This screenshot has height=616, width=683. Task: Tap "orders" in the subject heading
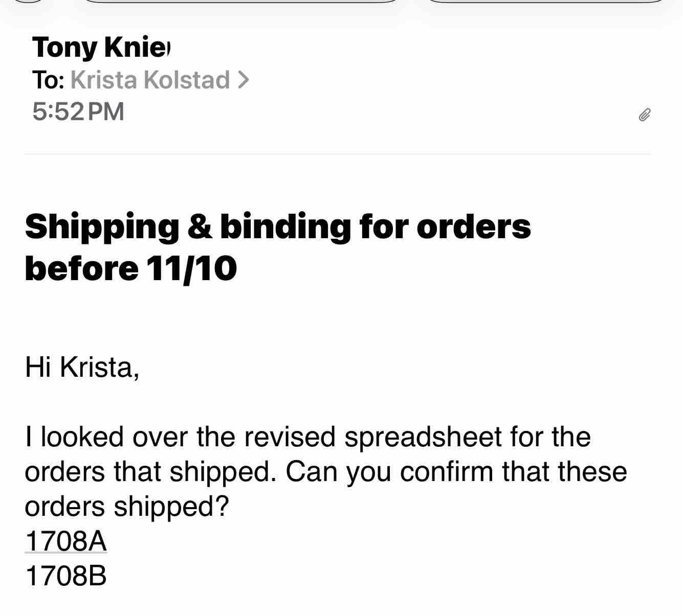[x=473, y=226]
